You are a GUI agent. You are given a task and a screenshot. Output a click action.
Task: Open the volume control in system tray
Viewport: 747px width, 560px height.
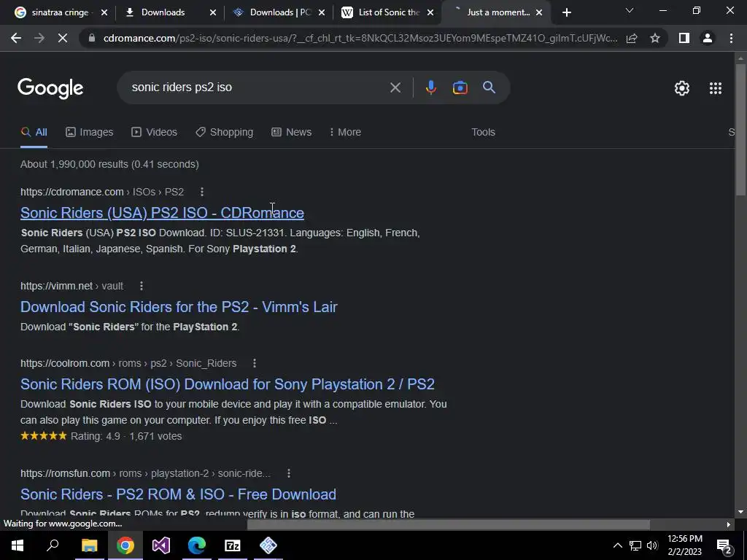pyautogui.click(x=652, y=545)
